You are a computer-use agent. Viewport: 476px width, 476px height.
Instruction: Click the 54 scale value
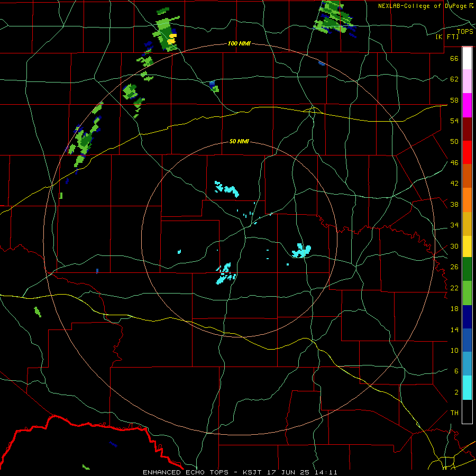click(x=454, y=121)
